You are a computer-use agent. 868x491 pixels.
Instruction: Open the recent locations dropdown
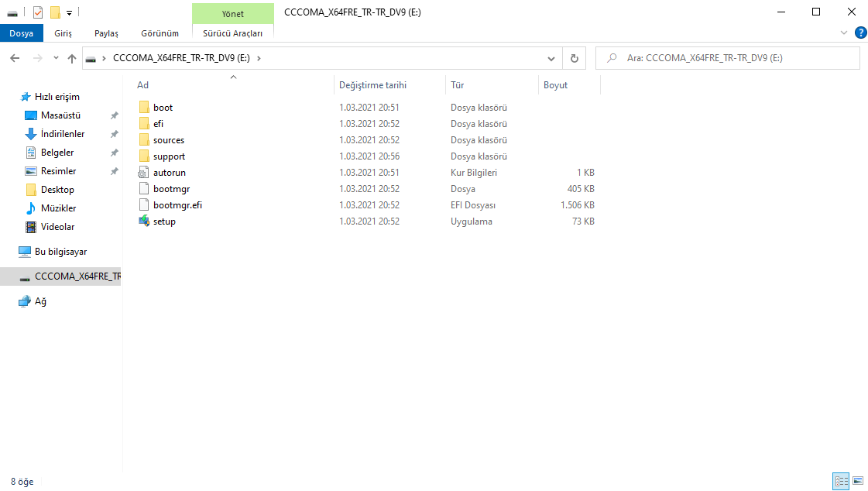[56, 58]
